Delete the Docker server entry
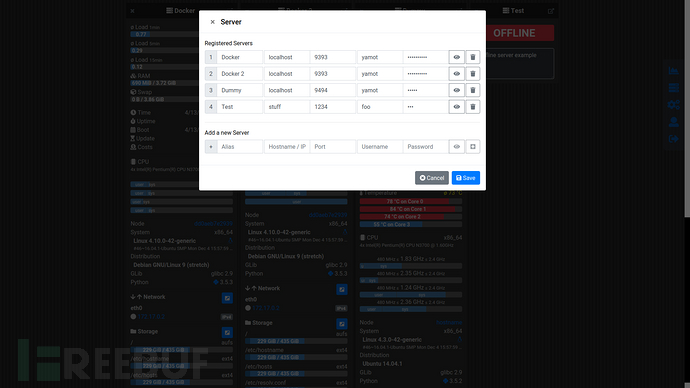 473,57
